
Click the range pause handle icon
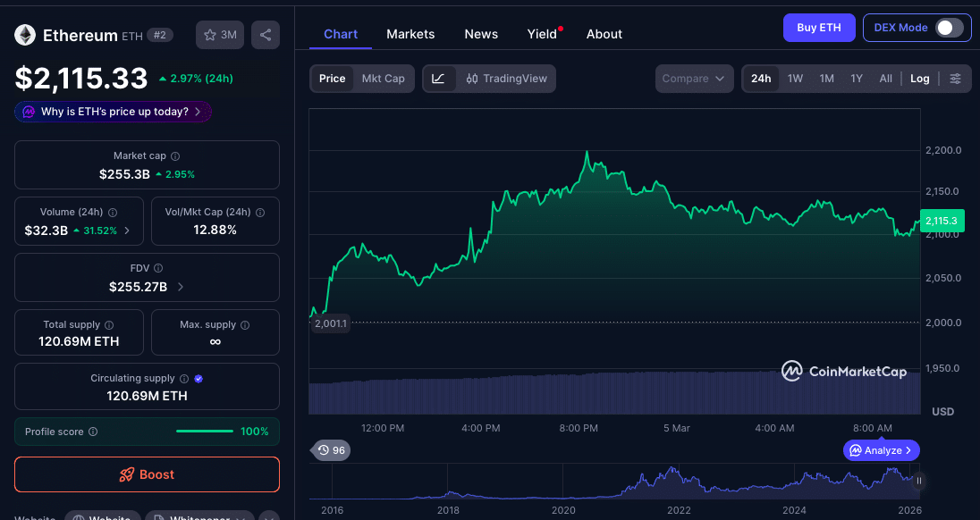(x=919, y=481)
